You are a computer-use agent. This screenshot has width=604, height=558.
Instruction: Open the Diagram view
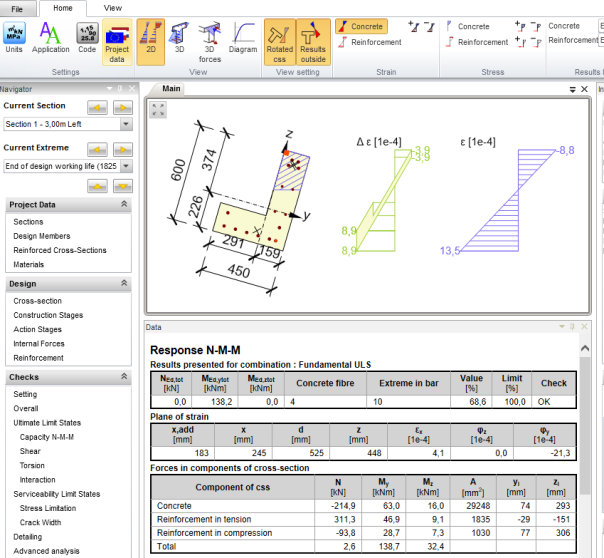(x=243, y=36)
